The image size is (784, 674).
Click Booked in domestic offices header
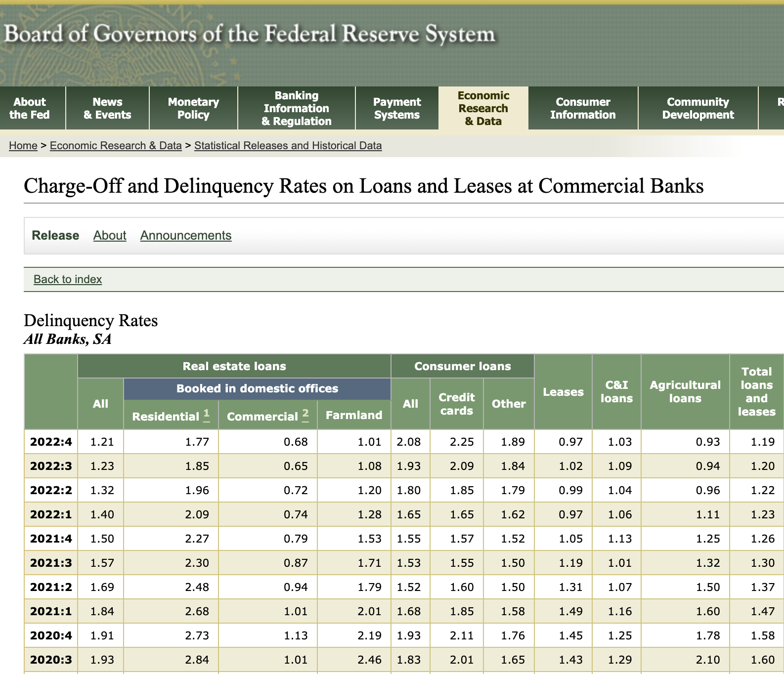[257, 388]
